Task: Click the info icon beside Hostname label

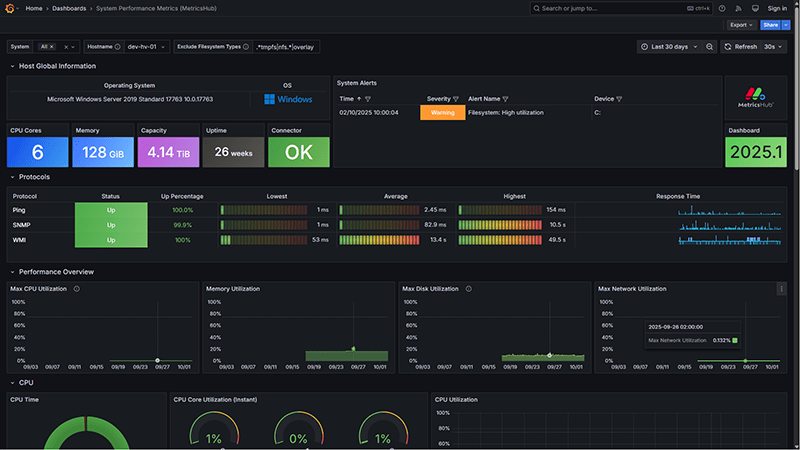Action: [118, 47]
